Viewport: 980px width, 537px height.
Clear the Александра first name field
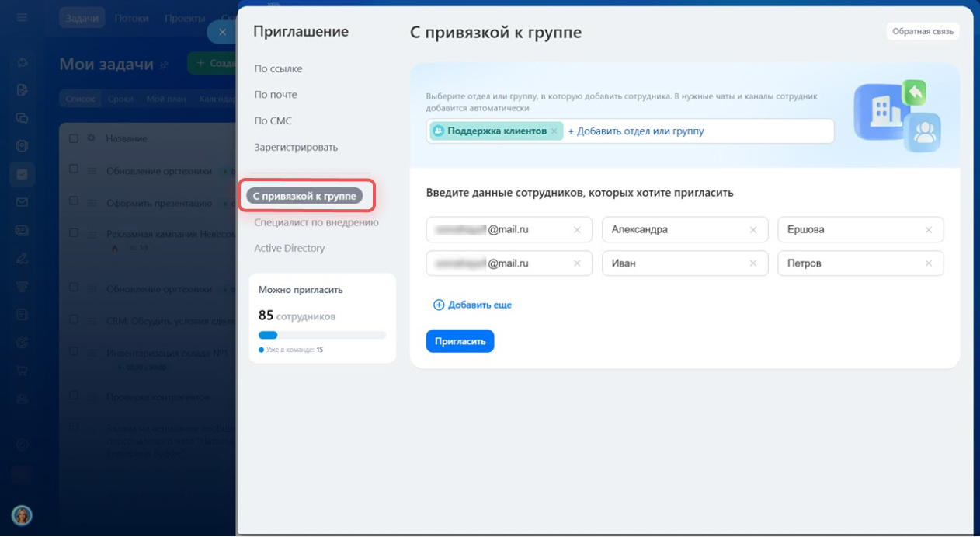pyautogui.click(x=752, y=230)
